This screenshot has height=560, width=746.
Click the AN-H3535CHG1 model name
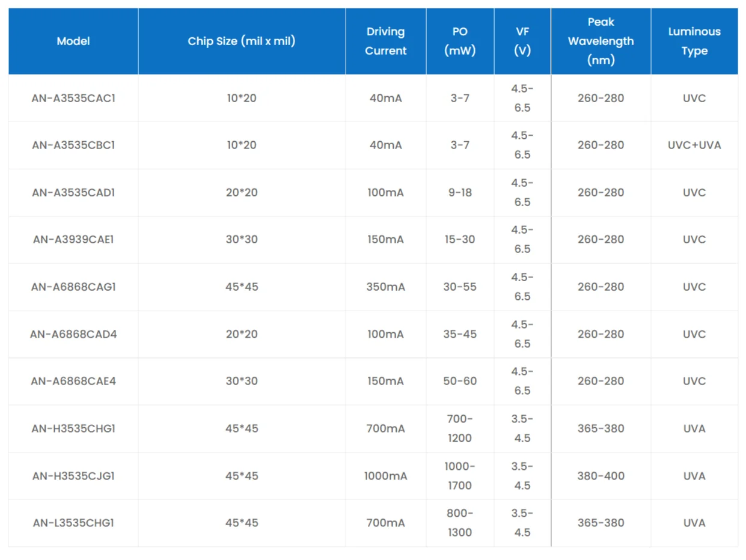click(x=73, y=429)
